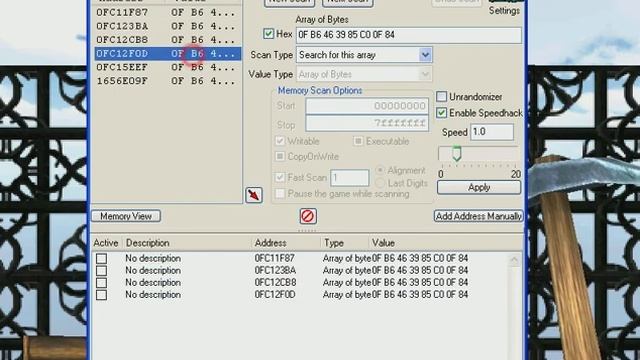Viewport: 640px width, 360px height.
Task: Click address cell 0FC11F87 in address list
Action: [274, 258]
